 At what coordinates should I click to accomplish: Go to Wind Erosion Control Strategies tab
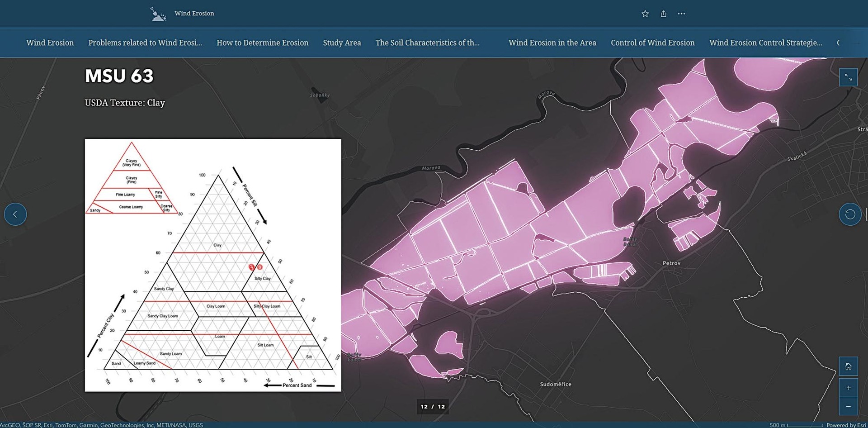coord(765,43)
